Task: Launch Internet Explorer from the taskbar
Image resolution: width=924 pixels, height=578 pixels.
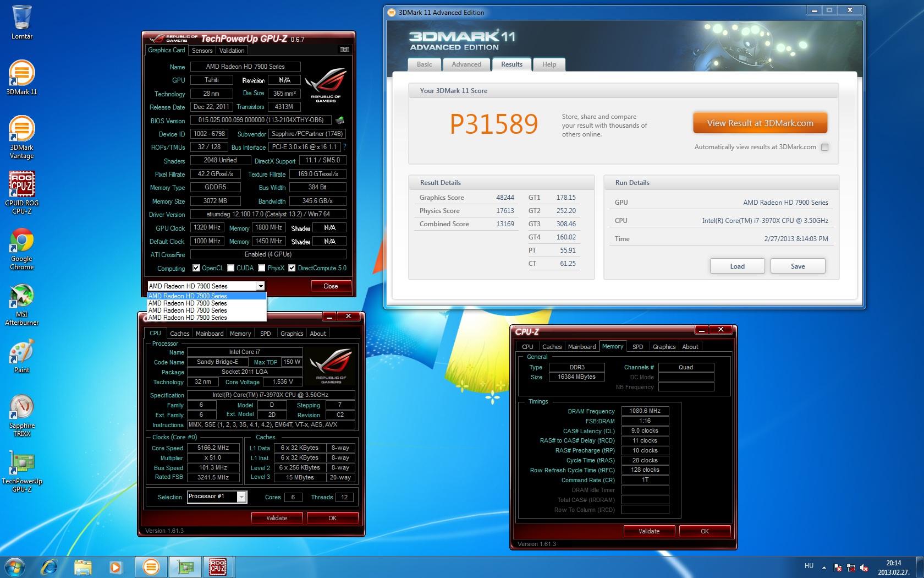Action: pyautogui.click(x=50, y=566)
